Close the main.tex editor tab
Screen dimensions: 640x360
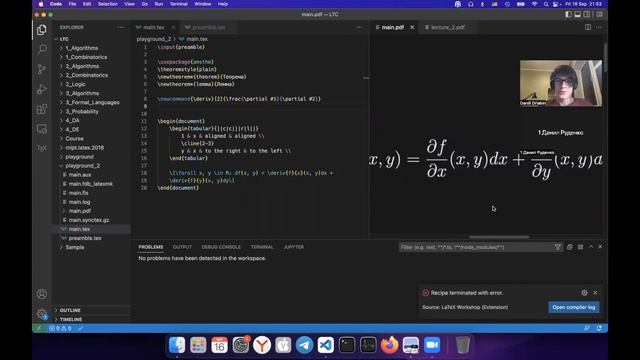(173, 27)
